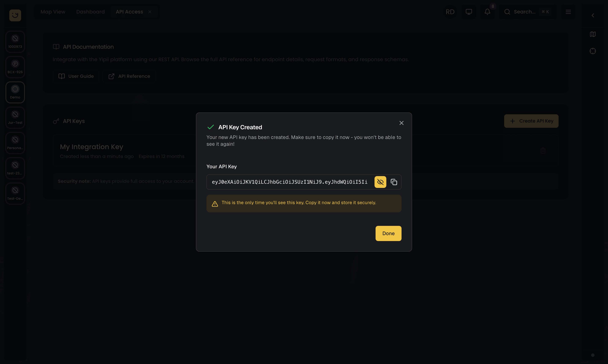Click the warning triangle icon
608x364 pixels.
click(215, 204)
